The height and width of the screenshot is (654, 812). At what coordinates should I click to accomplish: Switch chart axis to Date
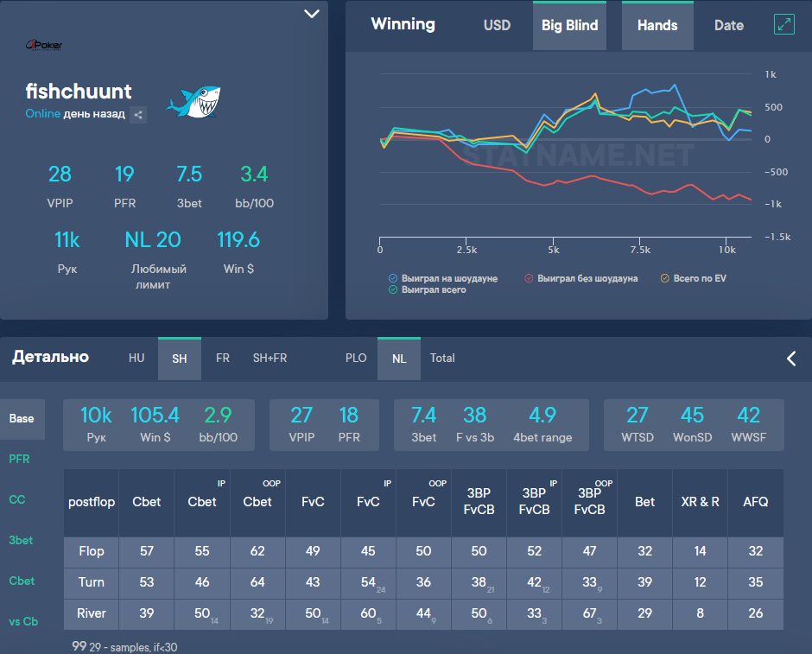point(728,26)
